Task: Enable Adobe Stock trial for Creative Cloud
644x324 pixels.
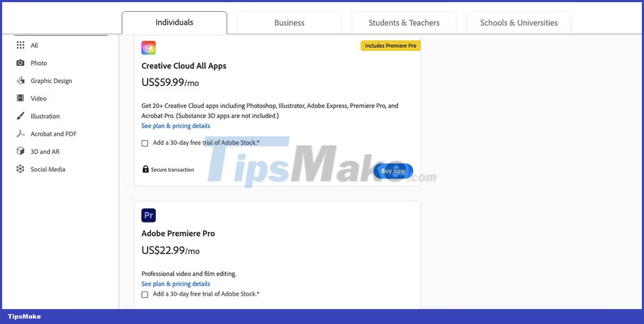Action: point(145,143)
